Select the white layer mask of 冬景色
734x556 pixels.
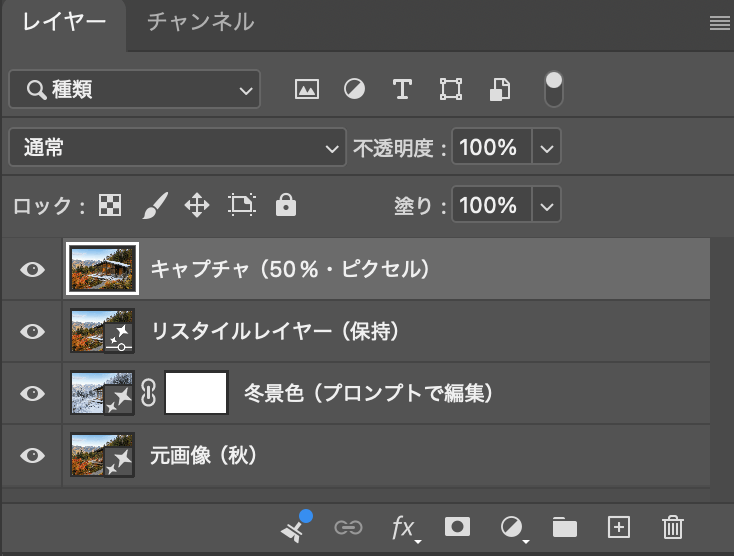click(196, 393)
